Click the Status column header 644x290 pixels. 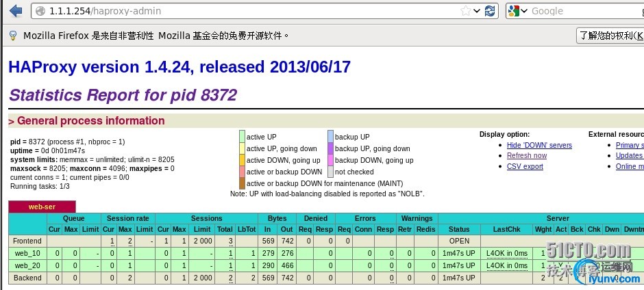(459, 230)
